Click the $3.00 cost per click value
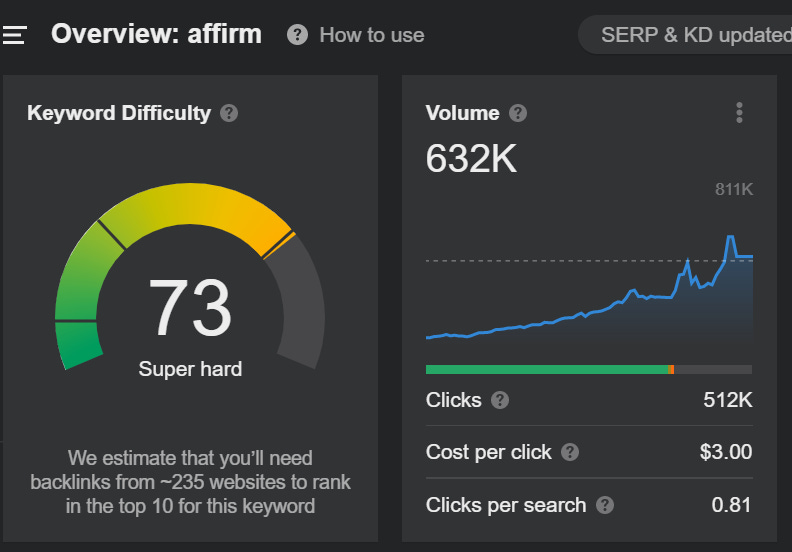The width and height of the screenshot is (792, 552). tap(726, 452)
